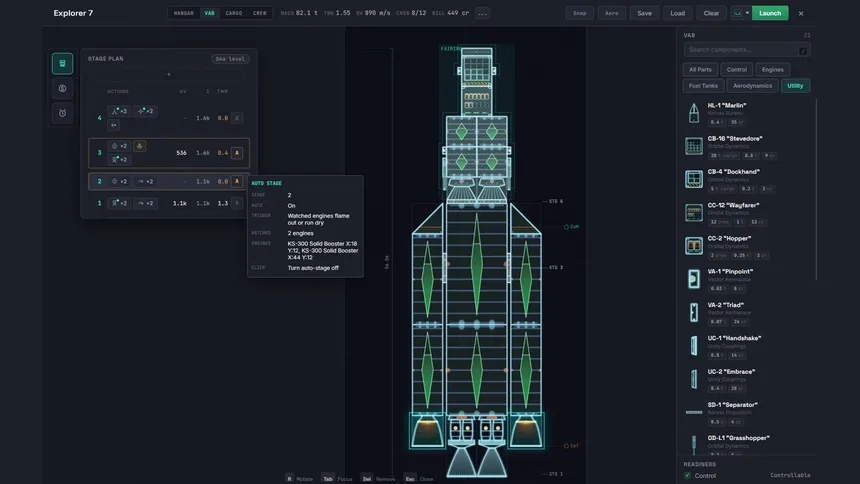Open the alarm clock panel icon
The height and width of the screenshot is (484, 860).
point(63,113)
